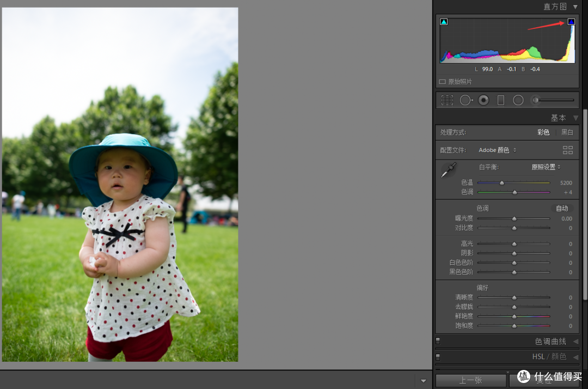Image resolution: width=588 pixels, height=389 pixels.
Task: Select the spot removal tool
Action: (x=466, y=100)
